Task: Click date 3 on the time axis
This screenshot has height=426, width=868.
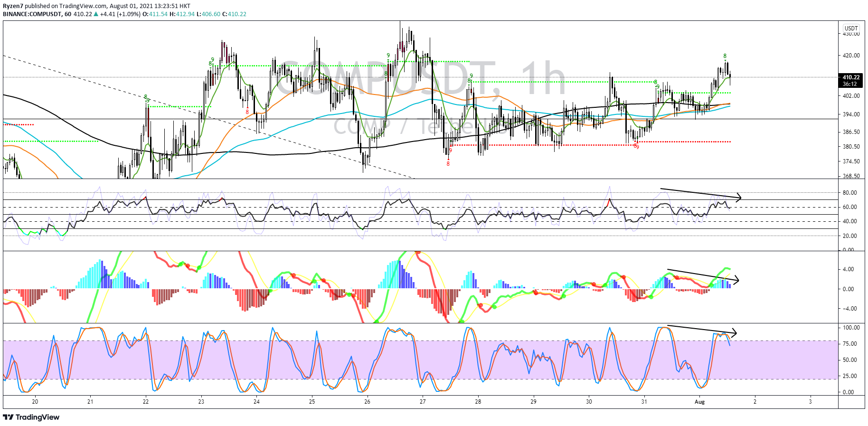Action: [811, 401]
